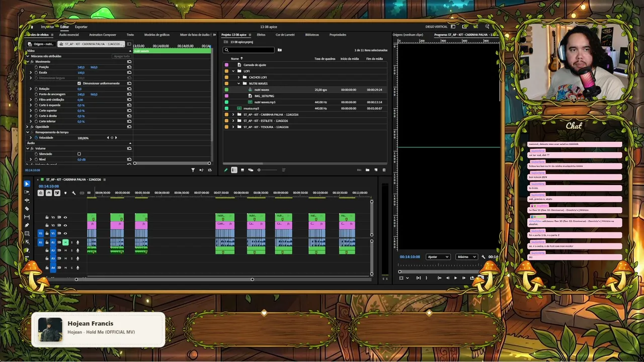Open the Animation Composer tab

click(103, 35)
